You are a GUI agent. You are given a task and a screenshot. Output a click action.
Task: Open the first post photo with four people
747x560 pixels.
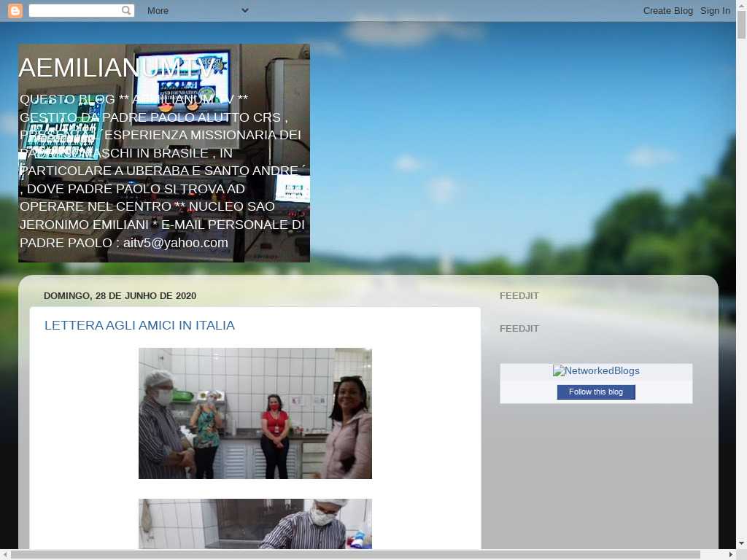[255, 413]
